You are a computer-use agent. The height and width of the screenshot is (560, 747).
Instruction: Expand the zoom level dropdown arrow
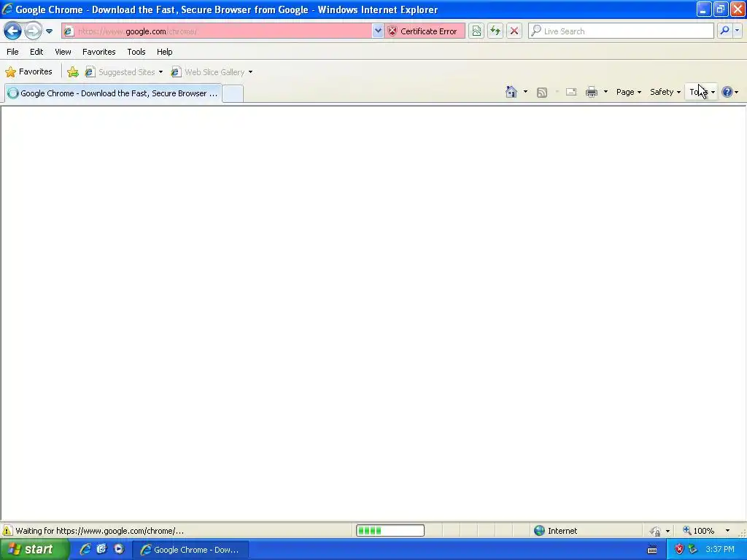point(727,531)
